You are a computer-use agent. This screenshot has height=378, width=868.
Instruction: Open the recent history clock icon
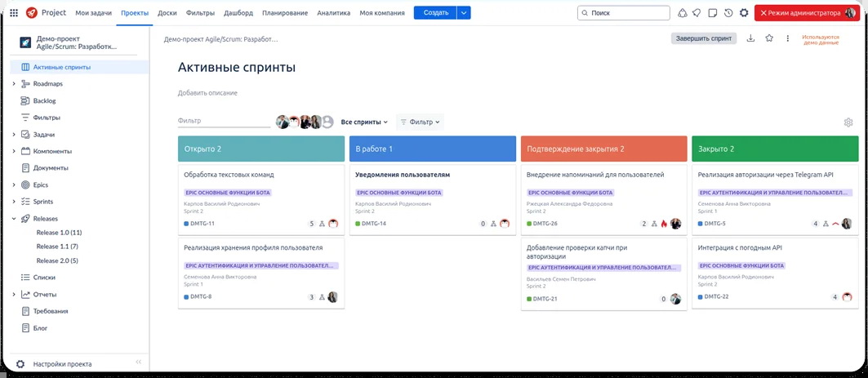click(728, 13)
